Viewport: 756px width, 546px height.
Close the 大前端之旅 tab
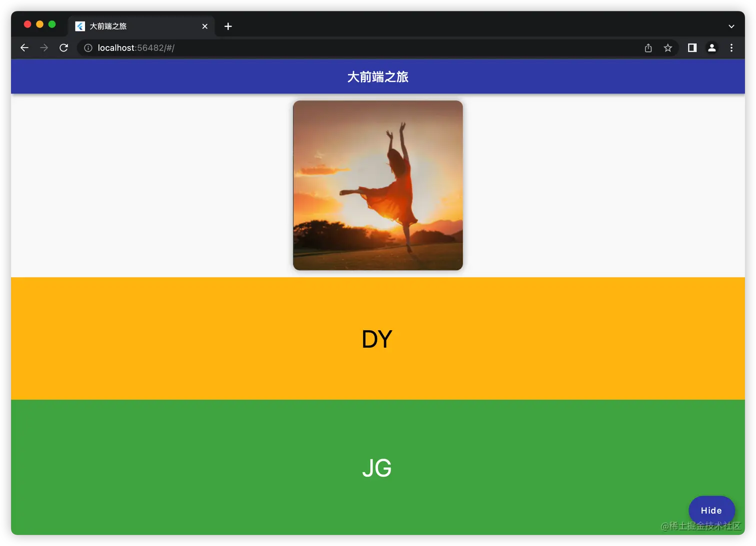click(x=205, y=27)
